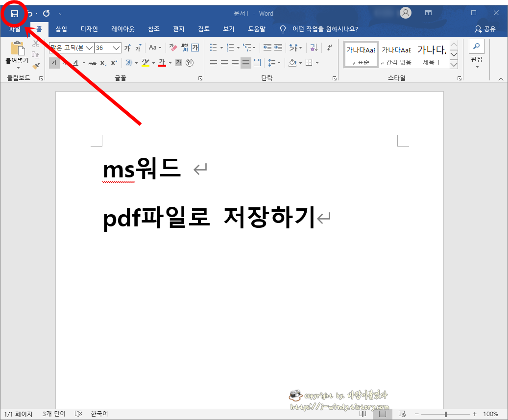Click the Redo/Repeat icon in title bar

pos(47,13)
